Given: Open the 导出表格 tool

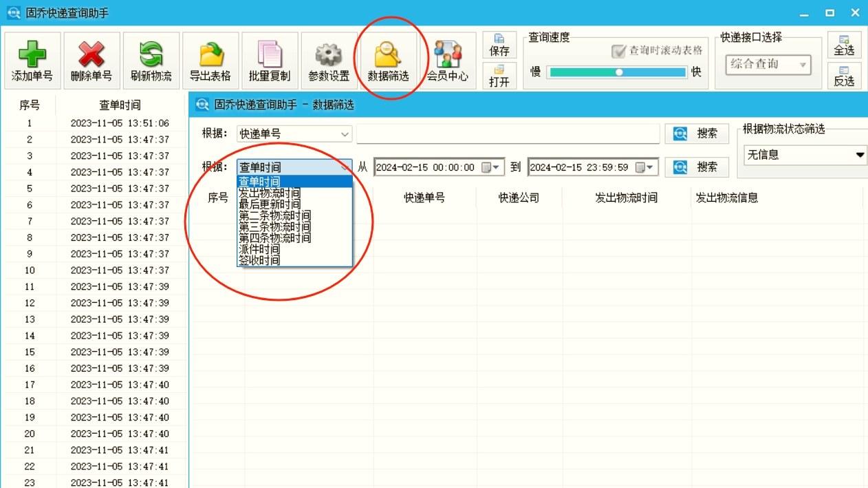Looking at the screenshot, I should [210, 60].
